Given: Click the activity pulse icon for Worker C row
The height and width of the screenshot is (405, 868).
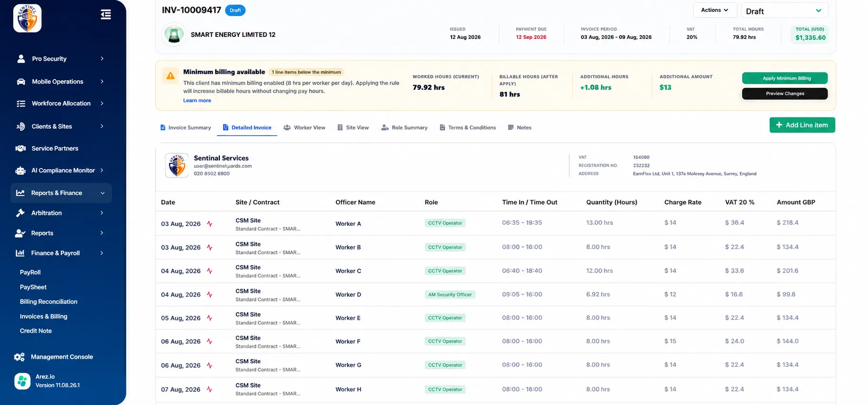Looking at the screenshot, I should coord(209,271).
